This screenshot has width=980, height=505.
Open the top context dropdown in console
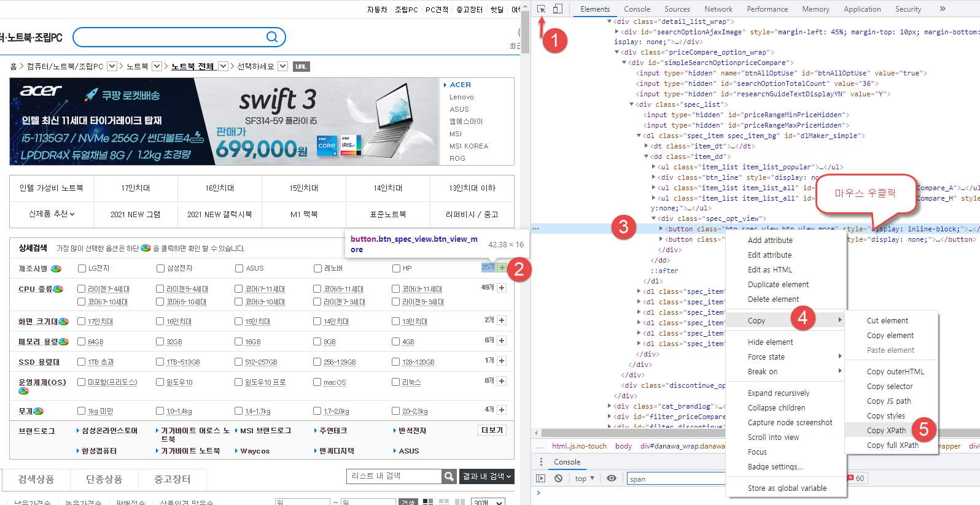(x=585, y=479)
